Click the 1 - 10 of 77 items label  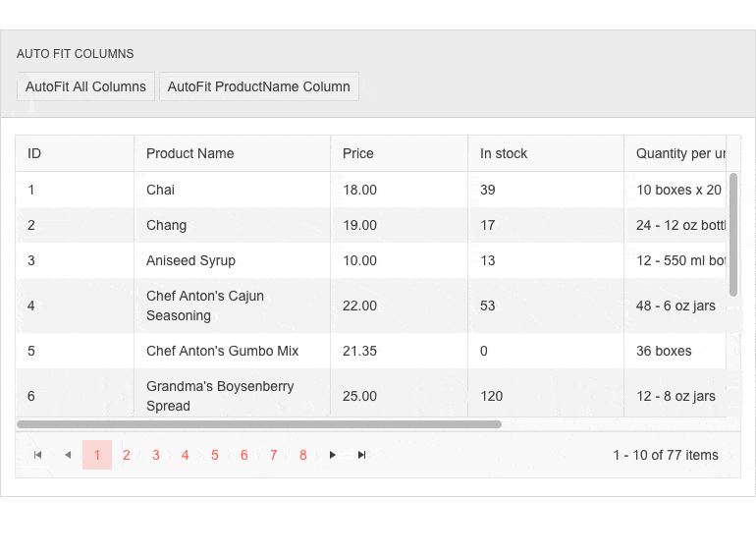[666, 455]
